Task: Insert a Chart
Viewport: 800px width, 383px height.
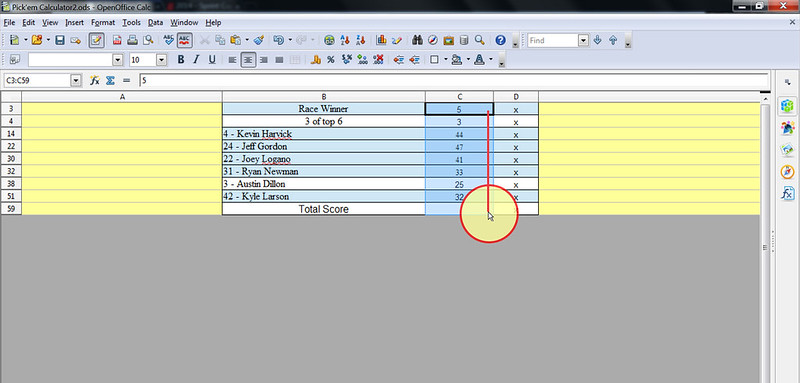Action: 381,40
